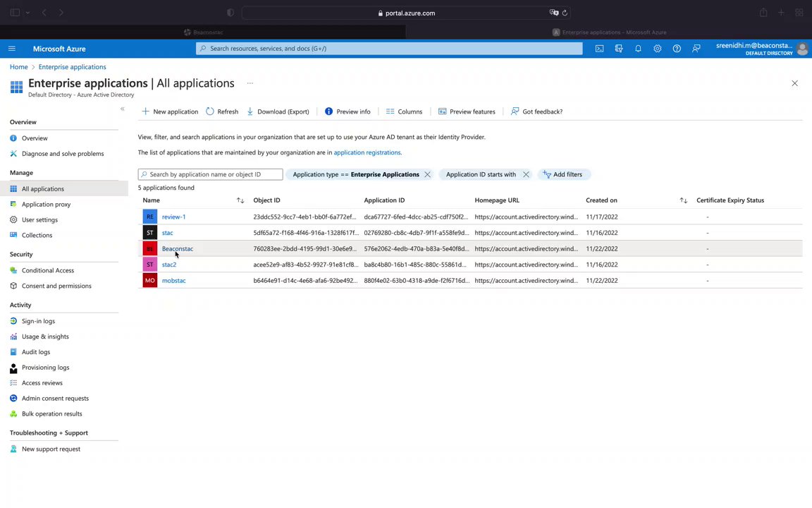Click the MO icon of mobstac
This screenshot has width=812, height=508.
[x=149, y=280]
